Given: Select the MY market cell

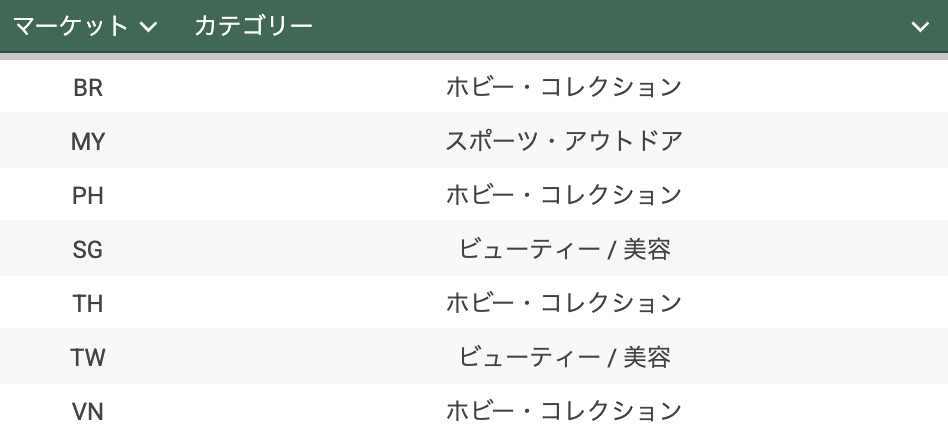Looking at the screenshot, I should pos(88,142).
